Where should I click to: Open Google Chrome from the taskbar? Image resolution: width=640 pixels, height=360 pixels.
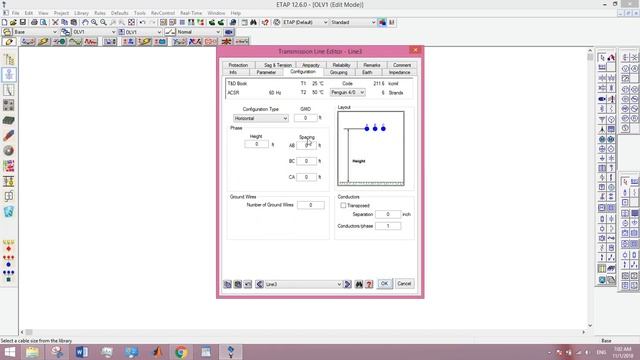tap(181, 352)
